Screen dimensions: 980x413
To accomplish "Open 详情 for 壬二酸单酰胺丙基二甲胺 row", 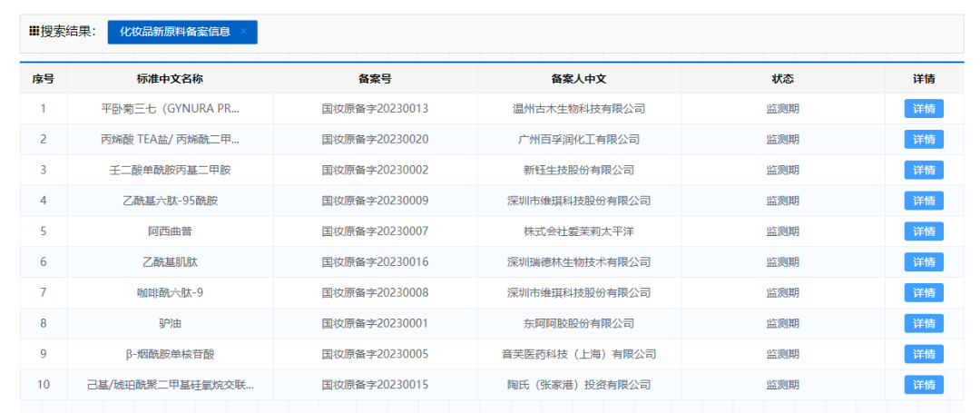I will (x=924, y=170).
